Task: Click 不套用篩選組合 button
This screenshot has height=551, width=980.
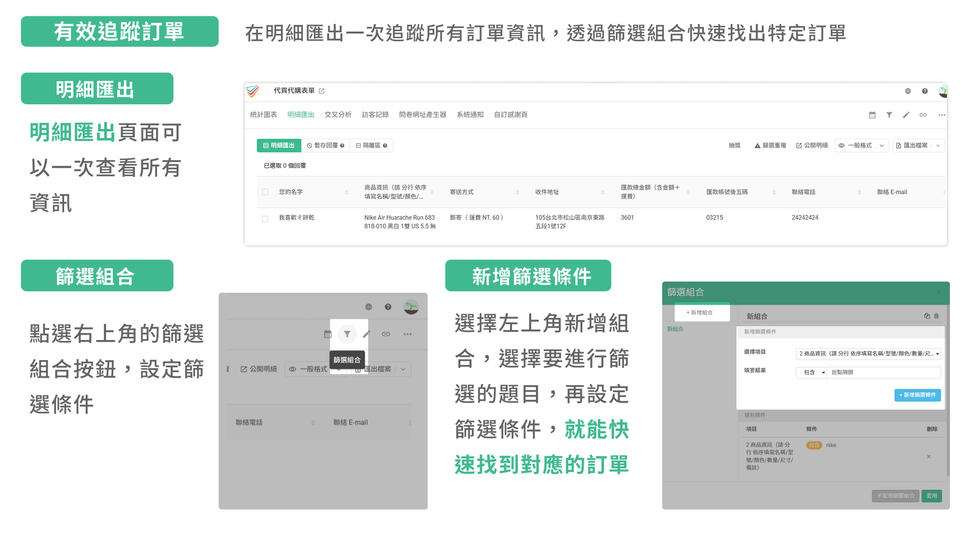Action: tap(895, 496)
